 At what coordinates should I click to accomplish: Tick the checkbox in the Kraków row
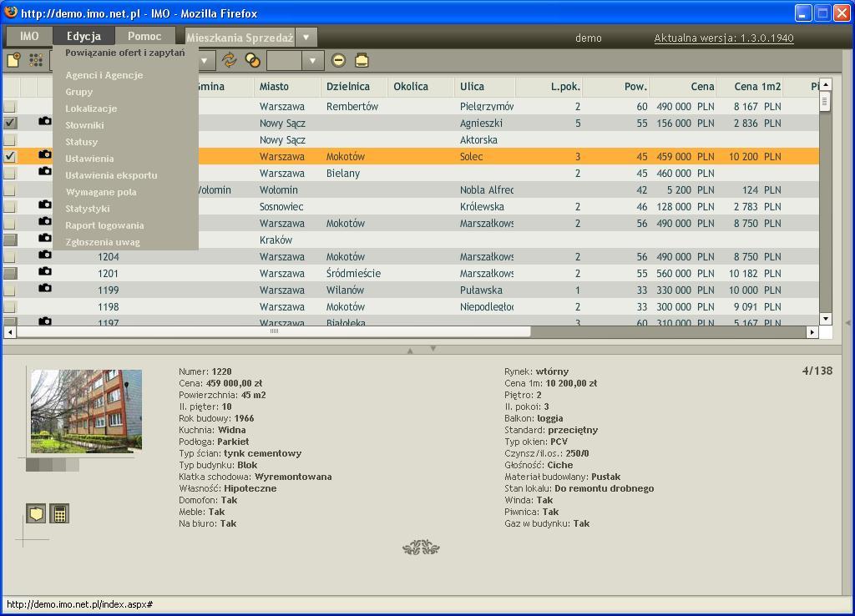[10, 240]
